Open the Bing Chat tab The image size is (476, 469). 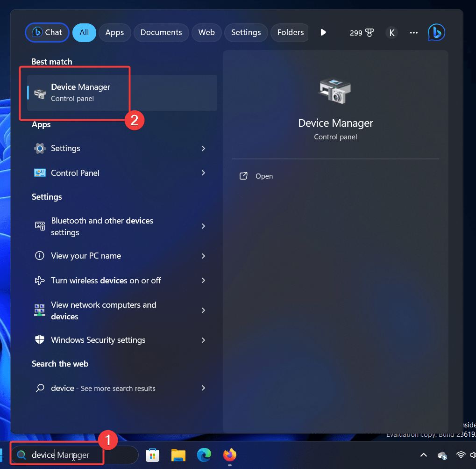tap(47, 33)
